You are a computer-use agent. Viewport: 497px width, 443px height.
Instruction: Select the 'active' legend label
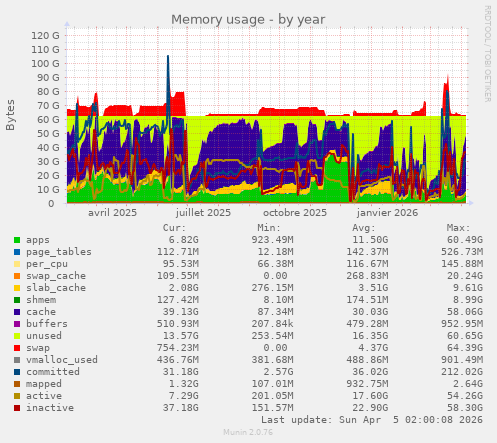pos(44,396)
